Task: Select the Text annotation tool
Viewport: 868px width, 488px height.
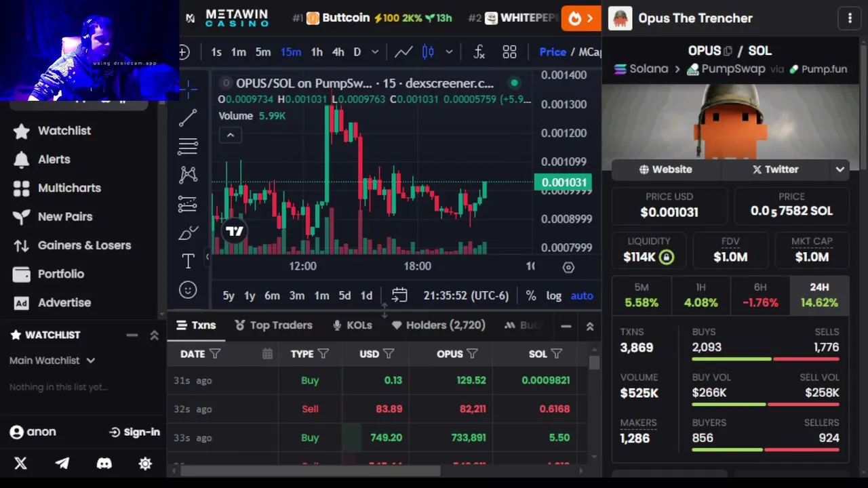Action: click(x=188, y=261)
